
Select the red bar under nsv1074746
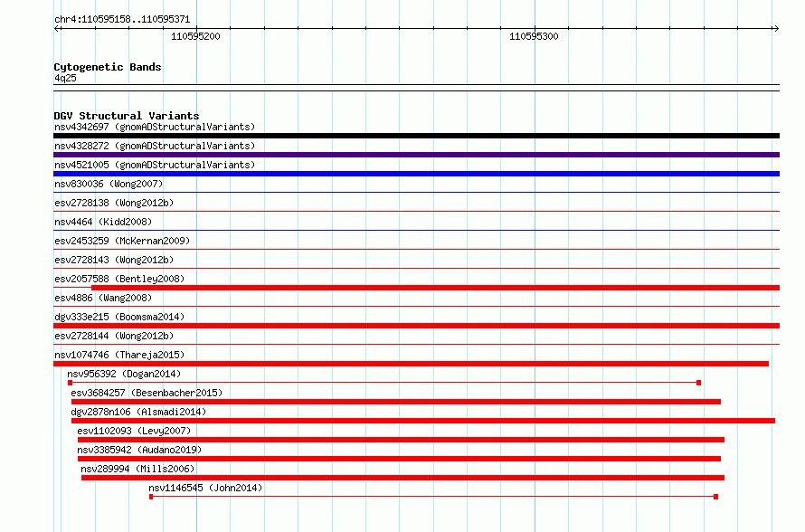click(x=411, y=364)
